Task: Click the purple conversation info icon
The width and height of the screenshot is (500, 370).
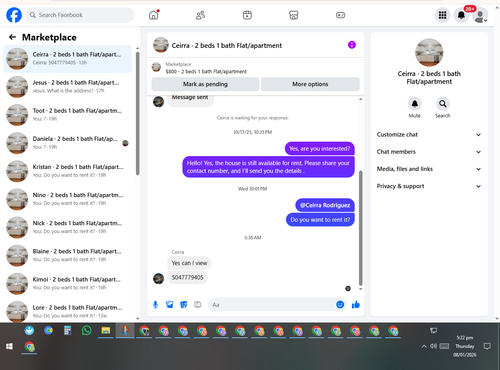Action: point(352,45)
